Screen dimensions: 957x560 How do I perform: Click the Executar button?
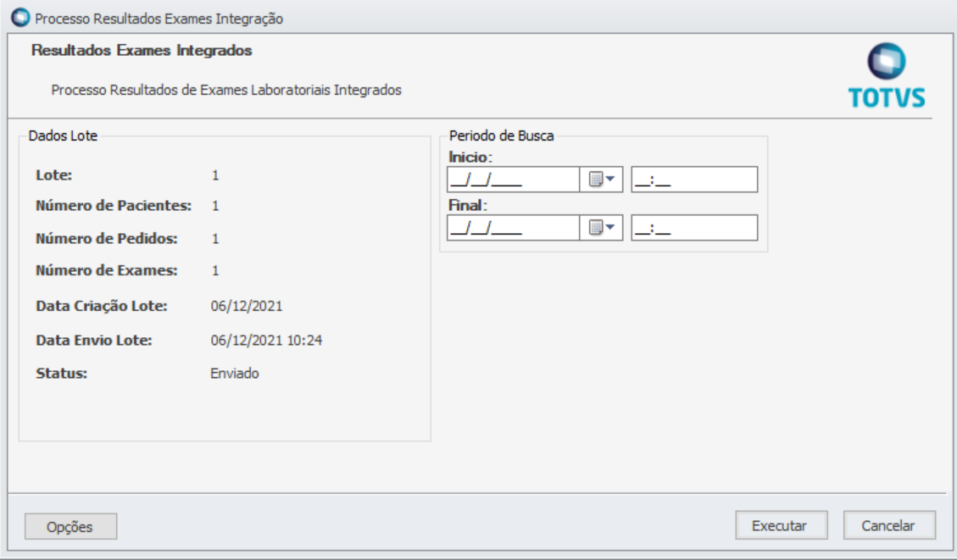782,525
